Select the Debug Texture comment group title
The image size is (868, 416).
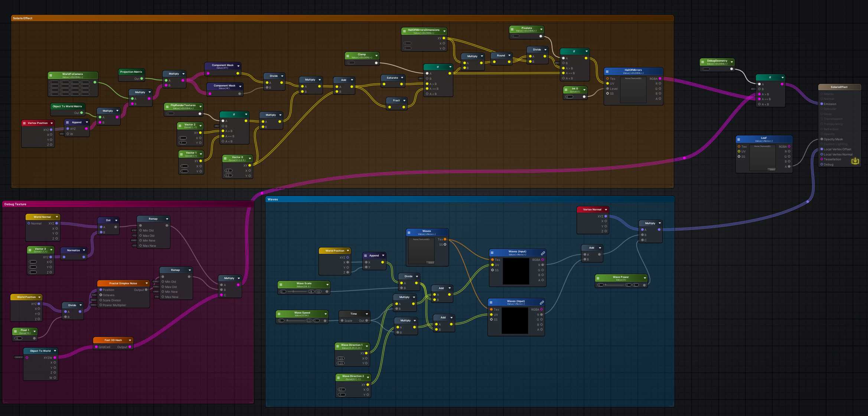click(15, 204)
